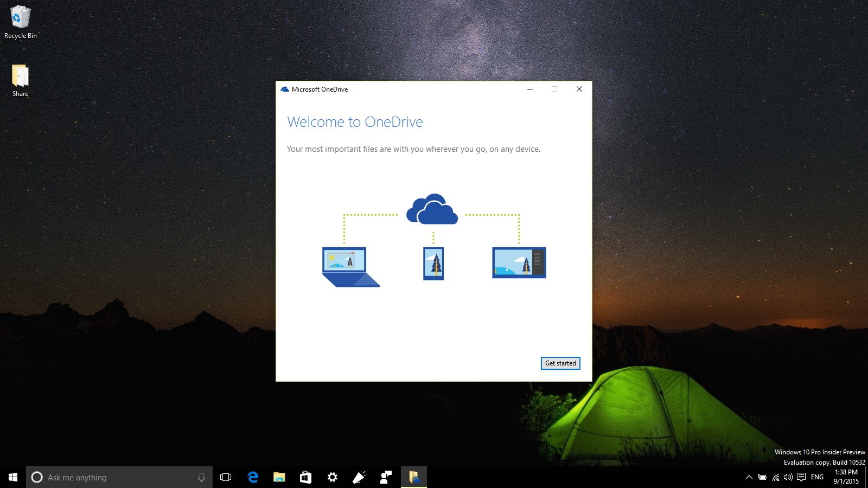Click the Microsoft OneDrive title text
This screenshot has height=488, width=868.
pyautogui.click(x=320, y=89)
